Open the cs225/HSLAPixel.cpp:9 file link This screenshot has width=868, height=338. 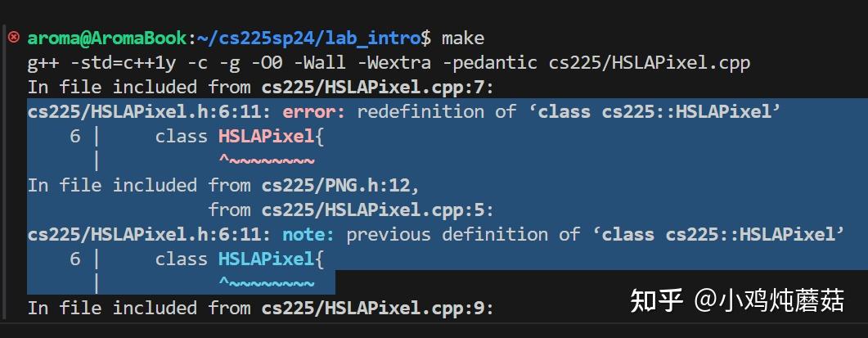378,309
